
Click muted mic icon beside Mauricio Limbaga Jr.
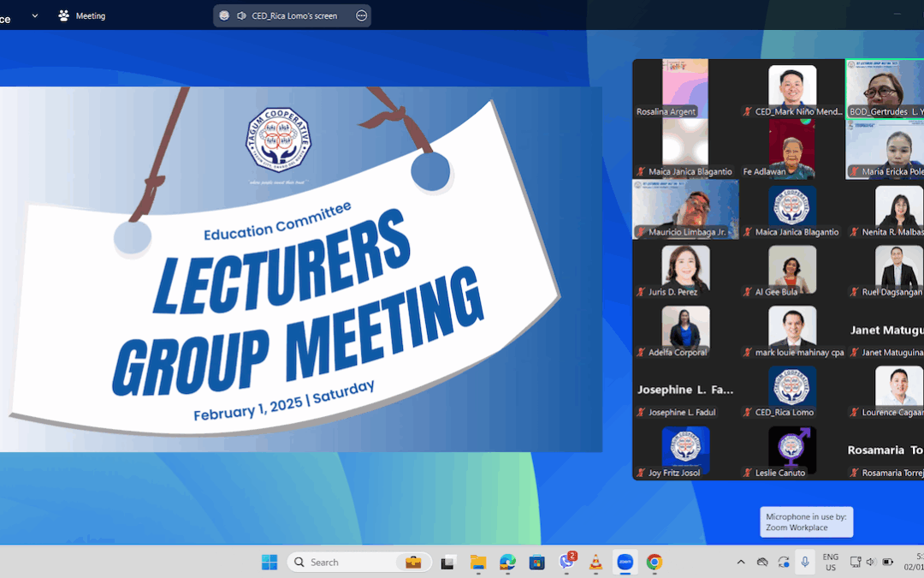[641, 232]
